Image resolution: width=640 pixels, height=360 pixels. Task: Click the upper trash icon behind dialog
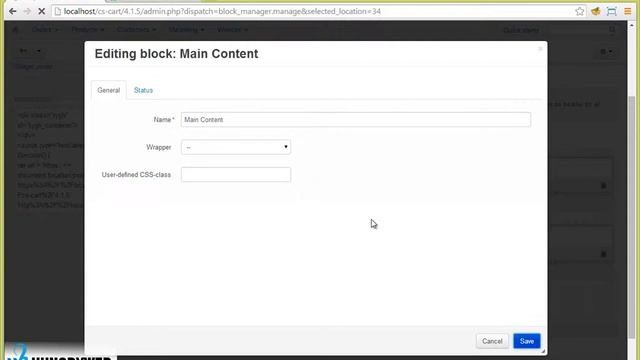coord(603,186)
